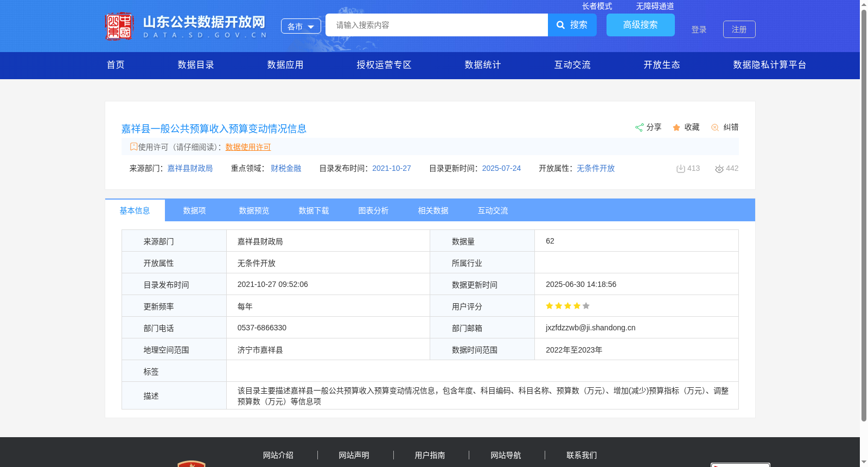Click the 登录 link

coord(699,29)
